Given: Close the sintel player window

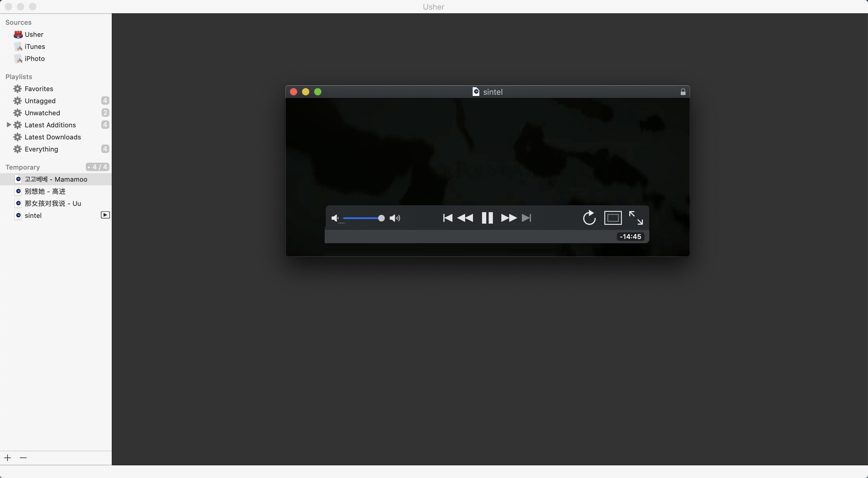Looking at the screenshot, I should (x=294, y=92).
